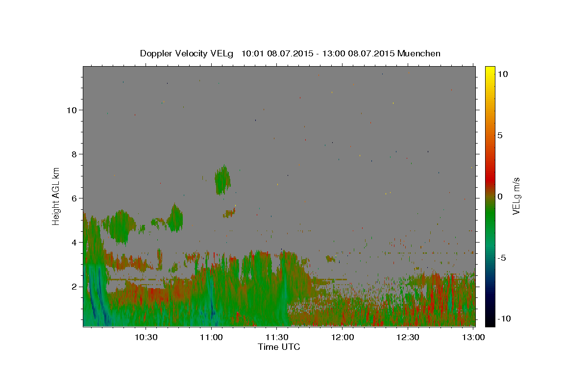Click the 11:30 time tick label
Viewport: 588px width, 392px height.
[x=277, y=337]
